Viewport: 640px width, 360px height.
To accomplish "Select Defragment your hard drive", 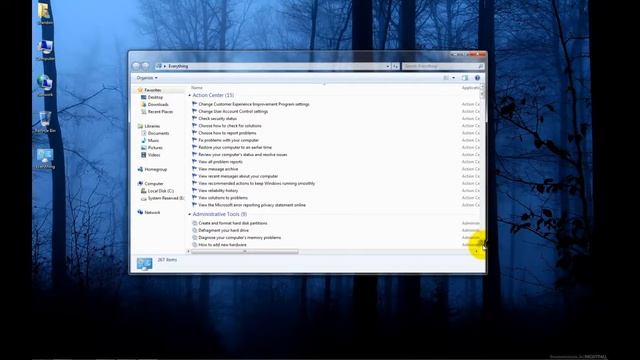I will click(223, 231).
